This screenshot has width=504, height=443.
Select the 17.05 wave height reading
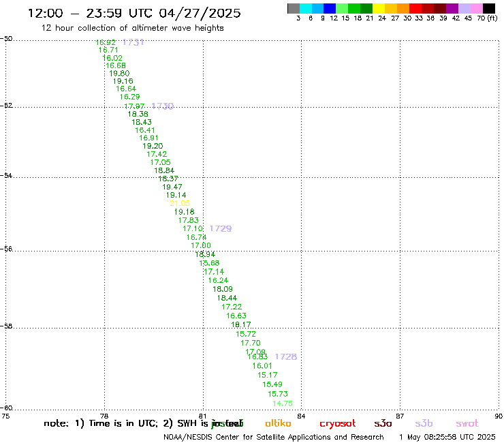coord(160,162)
